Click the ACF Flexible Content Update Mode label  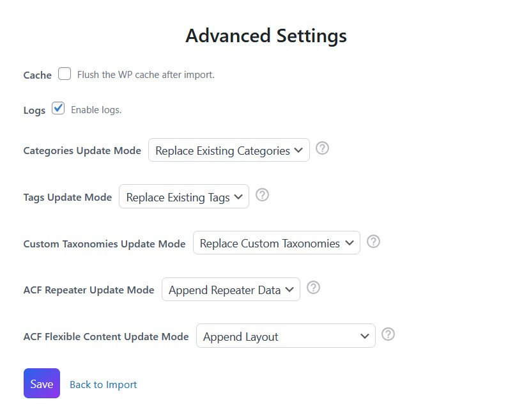tap(106, 336)
